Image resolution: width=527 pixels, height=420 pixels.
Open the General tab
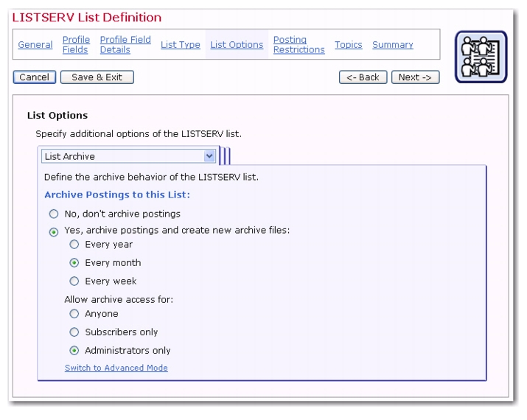pos(35,45)
